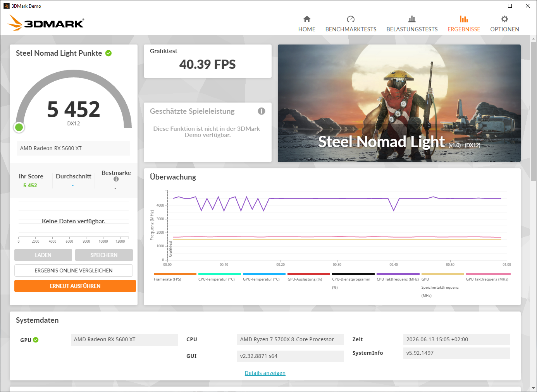
Task: Click the Ergebnisse results icon
Action: (x=464, y=19)
